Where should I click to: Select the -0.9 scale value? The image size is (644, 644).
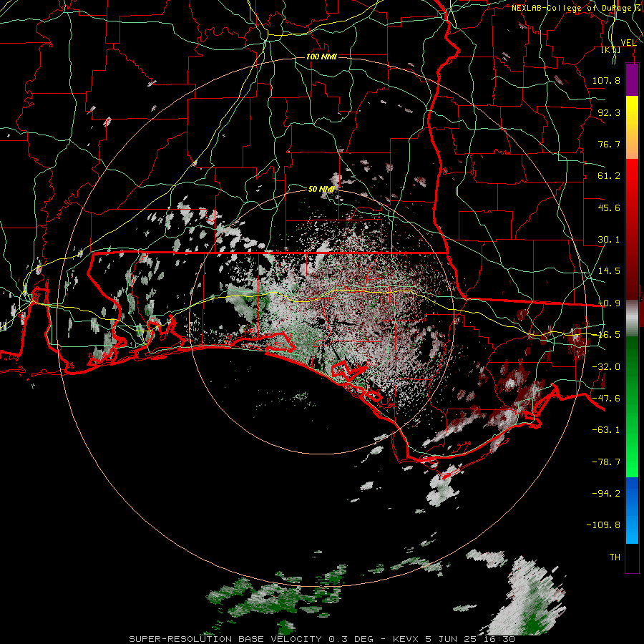point(609,303)
